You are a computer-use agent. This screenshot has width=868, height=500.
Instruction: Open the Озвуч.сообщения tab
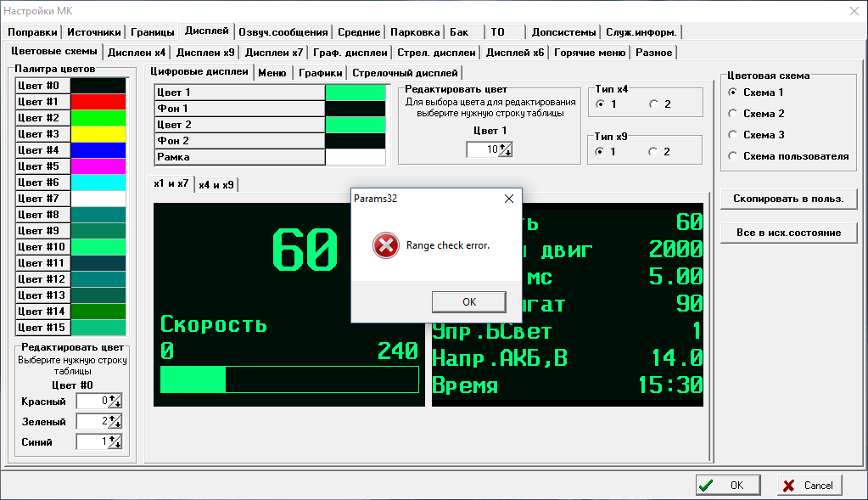(283, 32)
